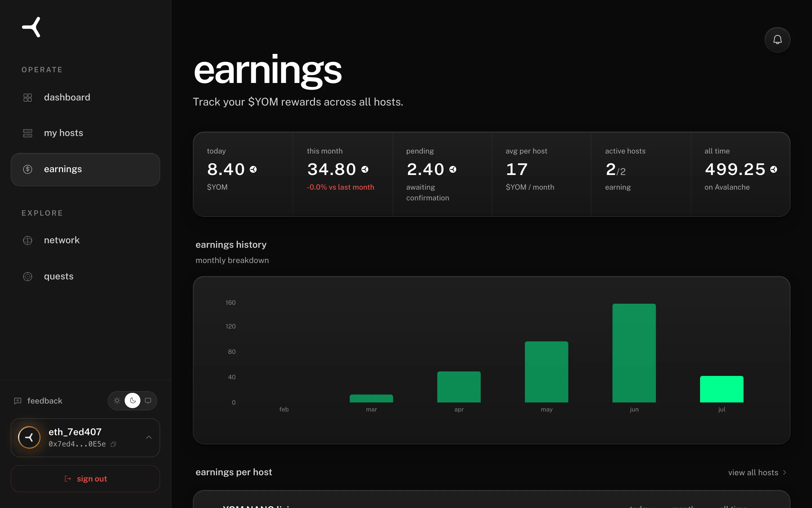Click the monthly breakdown subtitle
Screen dimensions: 812x508
pos(232,260)
